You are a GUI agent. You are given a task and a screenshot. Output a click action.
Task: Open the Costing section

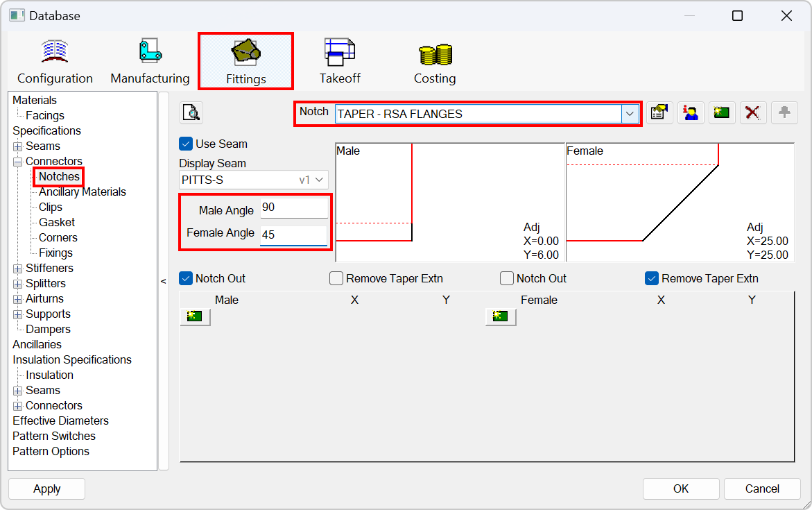click(x=434, y=59)
